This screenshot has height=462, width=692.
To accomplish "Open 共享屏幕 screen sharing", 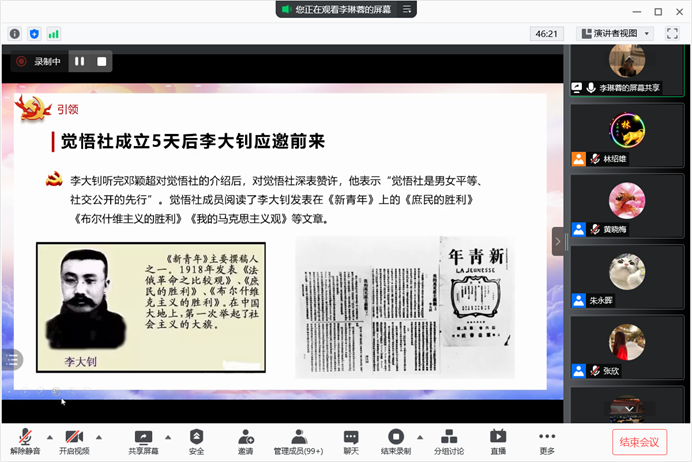I will point(143,441).
